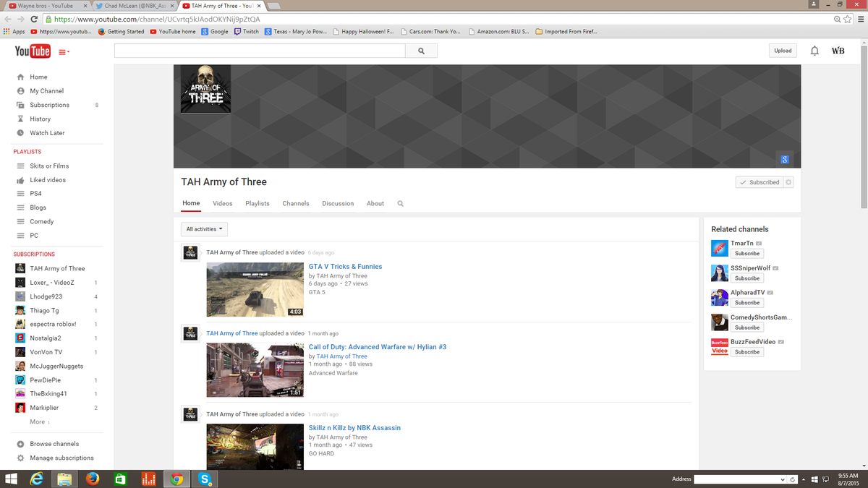Open Call of Duty: Advanced Warfare w/ Hylian #3
Viewport: 868px width, 488px height.
point(378,347)
